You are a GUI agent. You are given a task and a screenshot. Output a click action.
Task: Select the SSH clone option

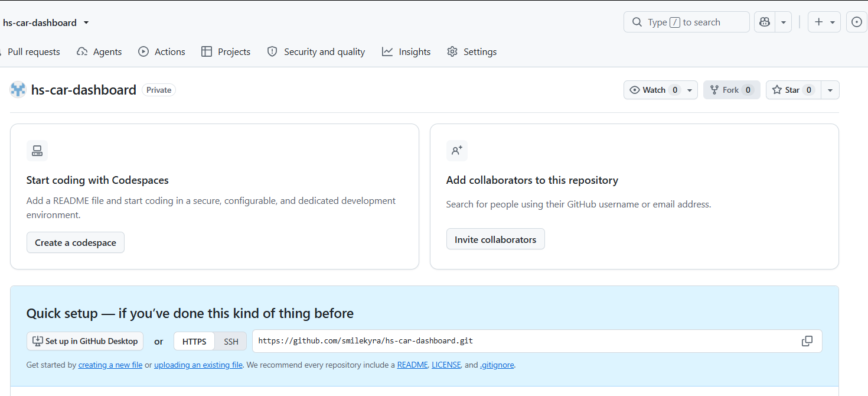pos(231,341)
